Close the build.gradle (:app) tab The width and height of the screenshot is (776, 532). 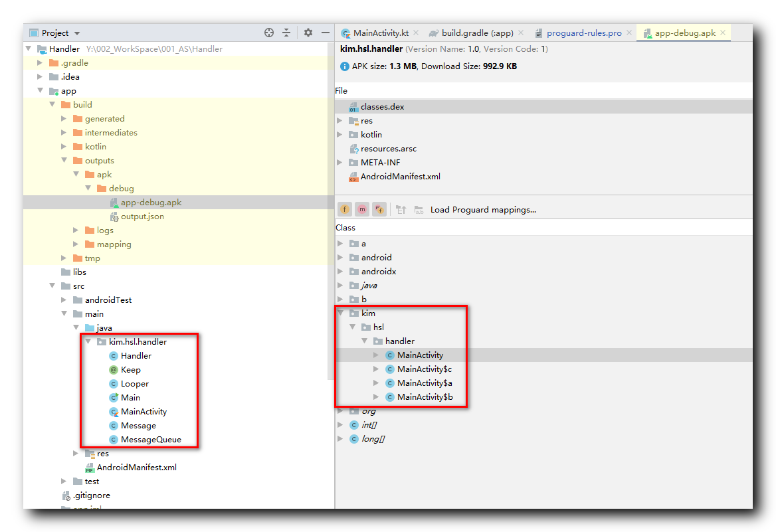pos(520,31)
